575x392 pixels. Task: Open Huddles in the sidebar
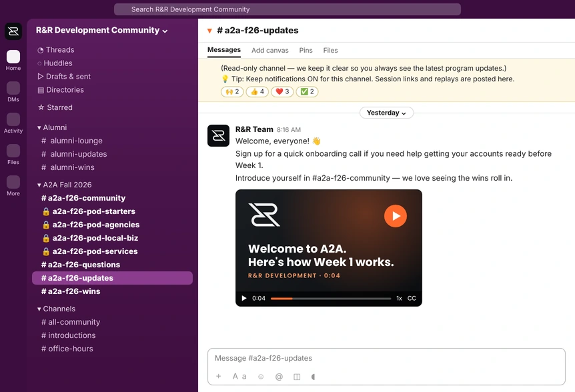55,63
